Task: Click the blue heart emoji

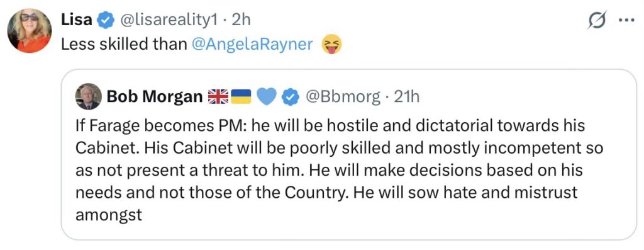Action: (266, 97)
